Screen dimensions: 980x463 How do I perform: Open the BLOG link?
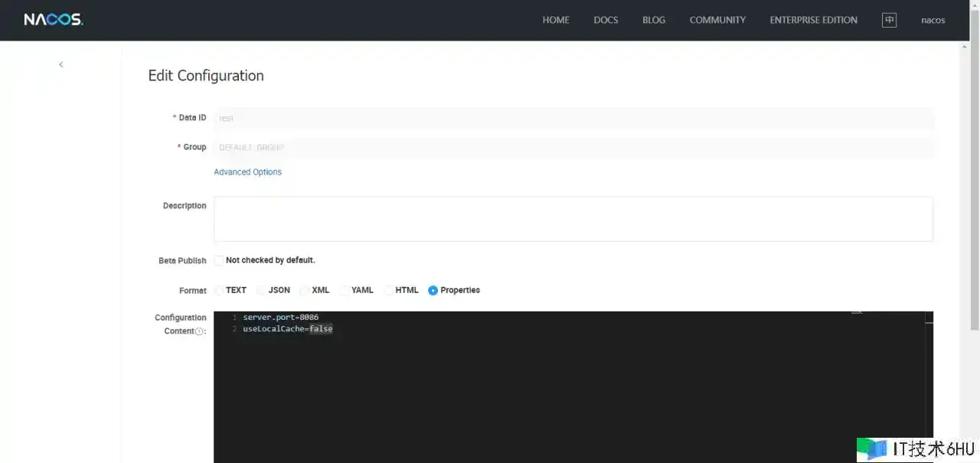click(654, 20)
